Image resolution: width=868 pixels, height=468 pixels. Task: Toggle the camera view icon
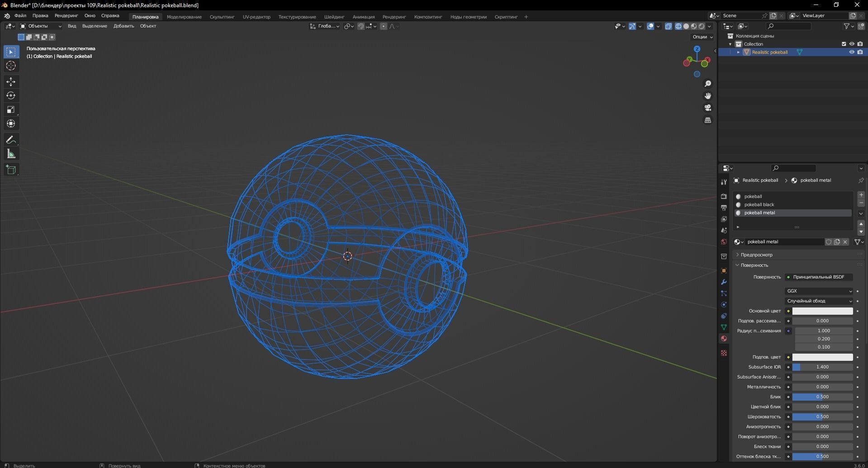(708, 108)
